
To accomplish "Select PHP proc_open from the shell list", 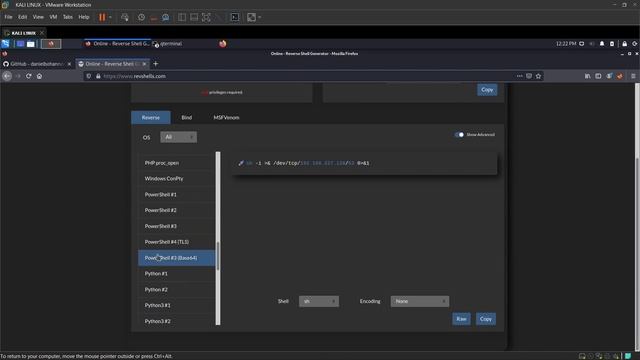I will tap(176, 163).
